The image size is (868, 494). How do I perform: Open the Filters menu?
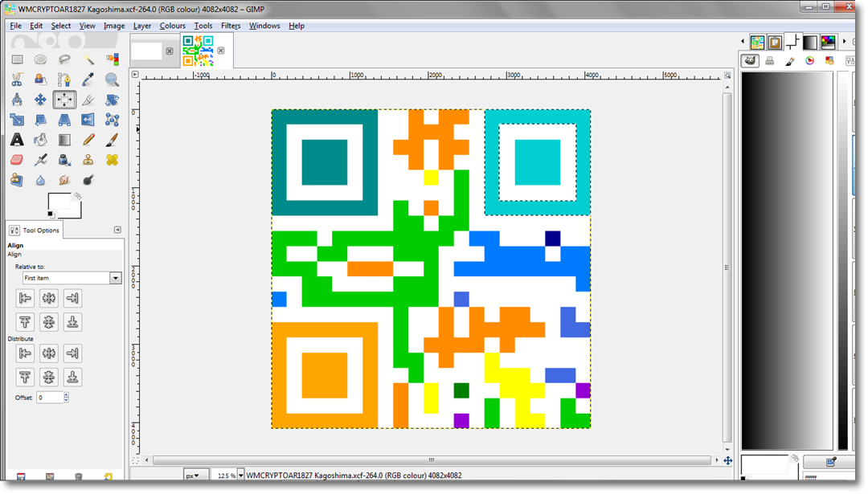231,26
